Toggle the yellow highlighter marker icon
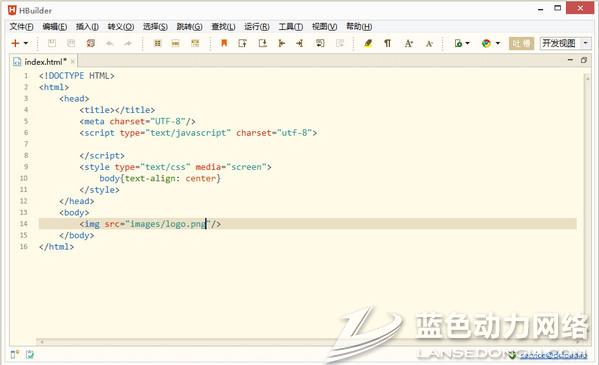The width and height of the screenshot is (599, 365). pos(368,43)
